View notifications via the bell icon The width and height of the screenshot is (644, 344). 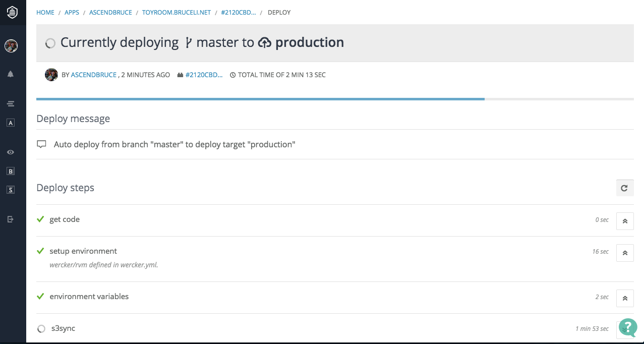(x=11, y=74)
